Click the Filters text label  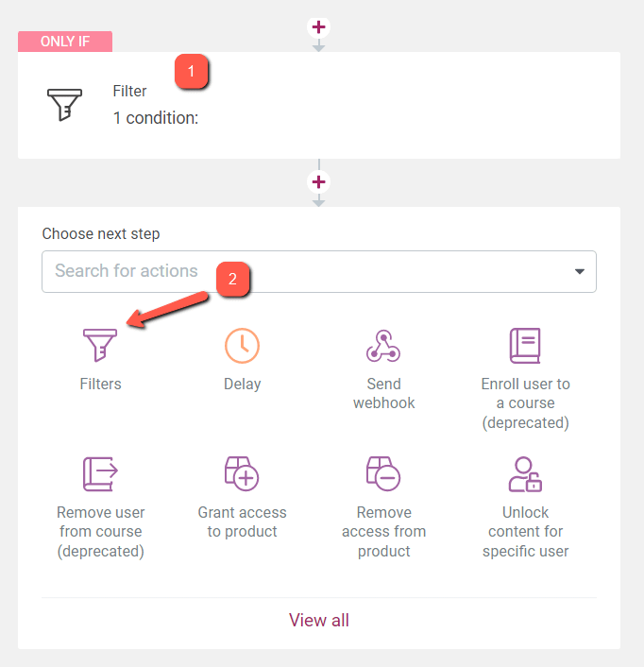coord(100,384)
